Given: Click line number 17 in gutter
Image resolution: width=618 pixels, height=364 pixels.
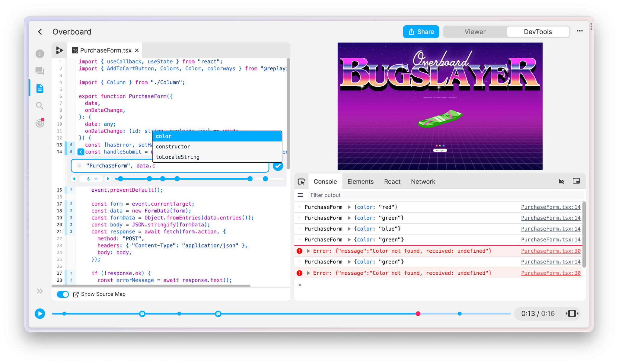Looking at the screenshot, I should click(x=59, y=204).
